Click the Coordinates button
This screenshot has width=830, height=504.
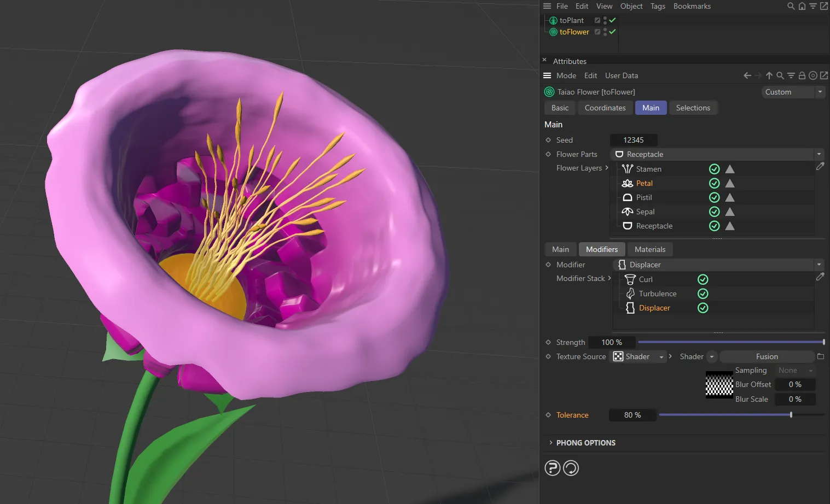pos(605,108)
